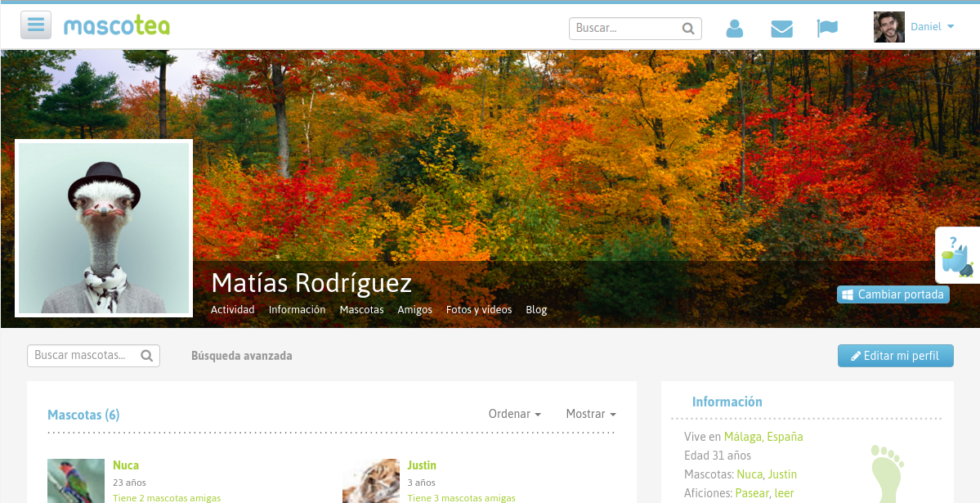This screenshot has height=503, width=980.
Task: Open the flag notifications icon
Action: pos(827,29)
